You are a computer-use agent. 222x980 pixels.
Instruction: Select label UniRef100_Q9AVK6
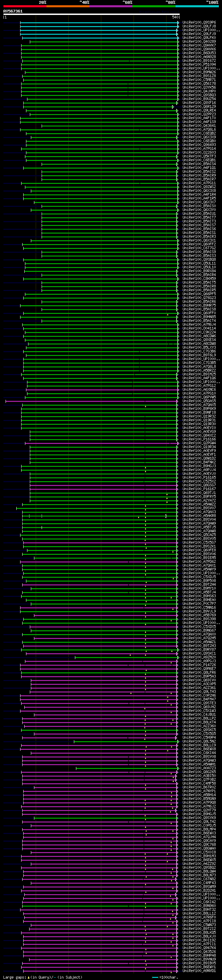click(199, 49)
